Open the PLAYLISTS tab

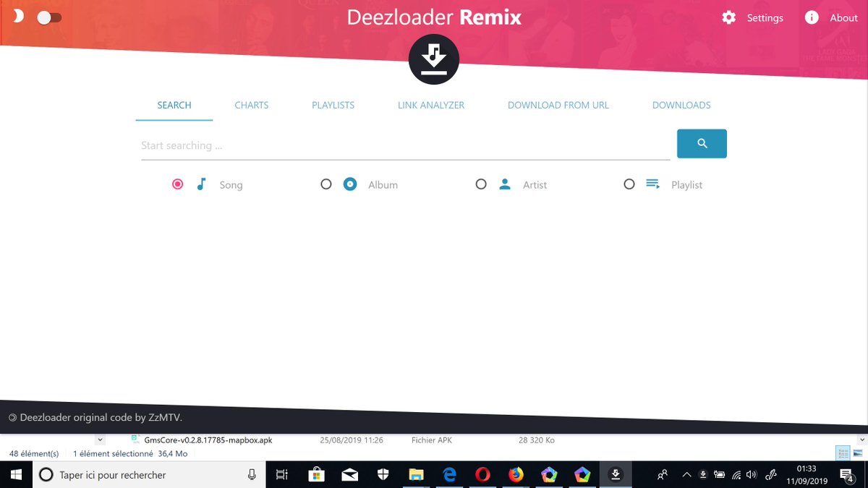click(x=333, y=105)
